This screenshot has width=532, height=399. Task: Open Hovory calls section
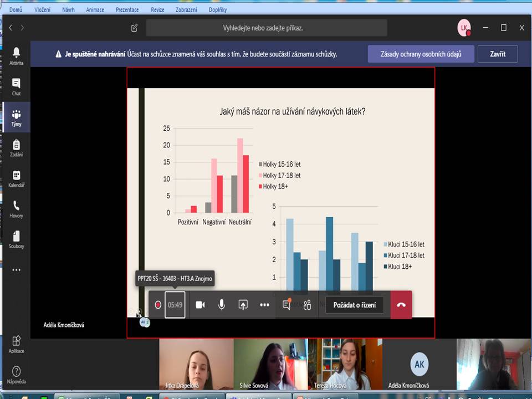tap(16, 208)
